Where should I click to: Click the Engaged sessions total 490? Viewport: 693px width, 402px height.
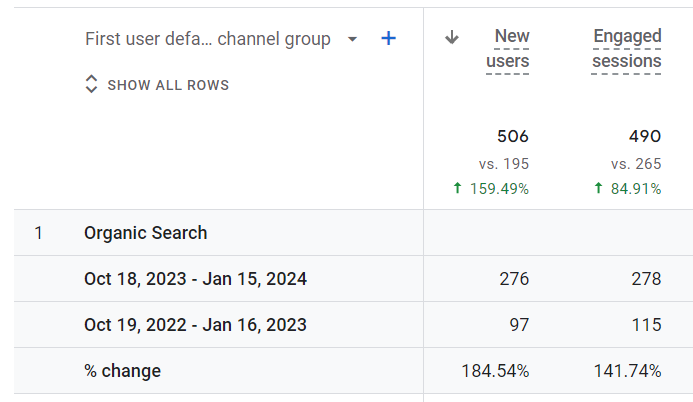pos(645,136)
